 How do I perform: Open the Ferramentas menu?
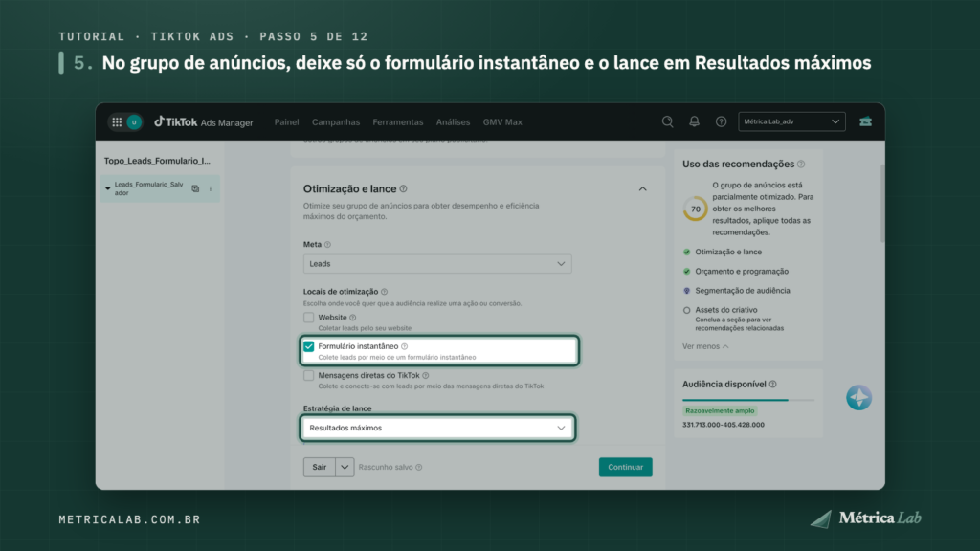pyautogui.click(x=397, y=122)
